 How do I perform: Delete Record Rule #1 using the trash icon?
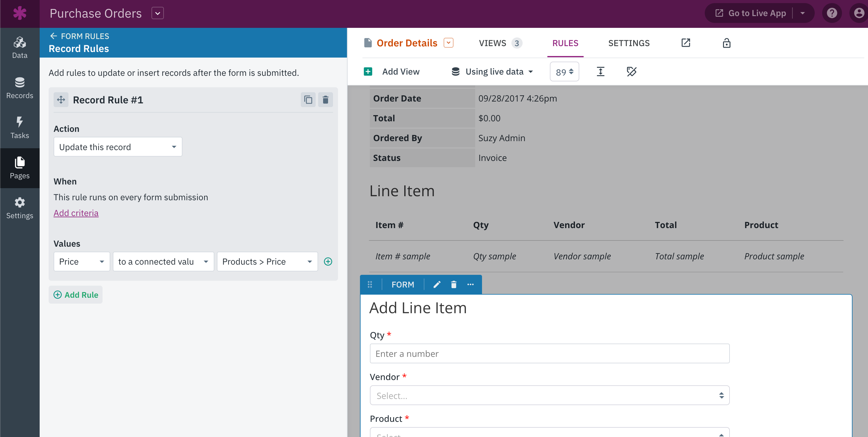click(x=325, y=100)
